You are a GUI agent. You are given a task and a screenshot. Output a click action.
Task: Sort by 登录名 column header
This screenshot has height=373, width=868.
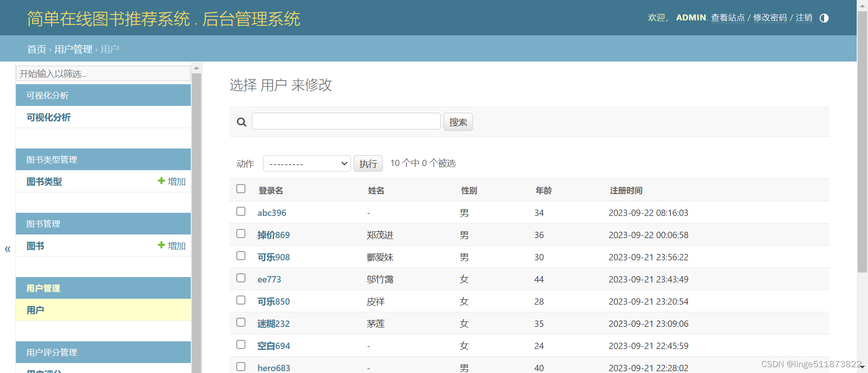click(x=271, y=191)
